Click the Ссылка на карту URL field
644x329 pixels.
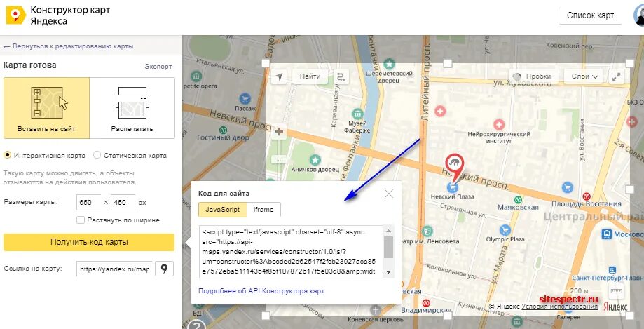pyautogui.click(x=114, y=269)
